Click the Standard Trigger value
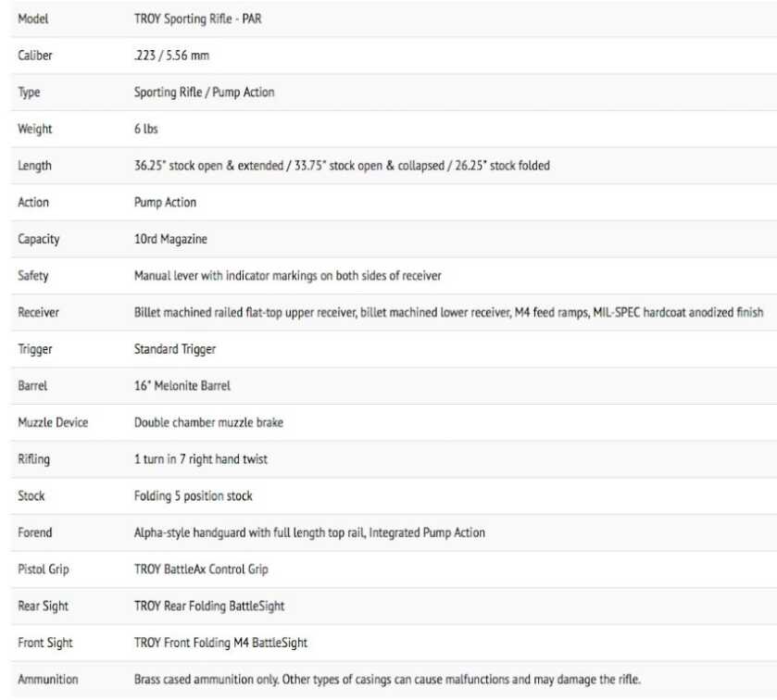This screenshot has width=777, height=700. 175,349
